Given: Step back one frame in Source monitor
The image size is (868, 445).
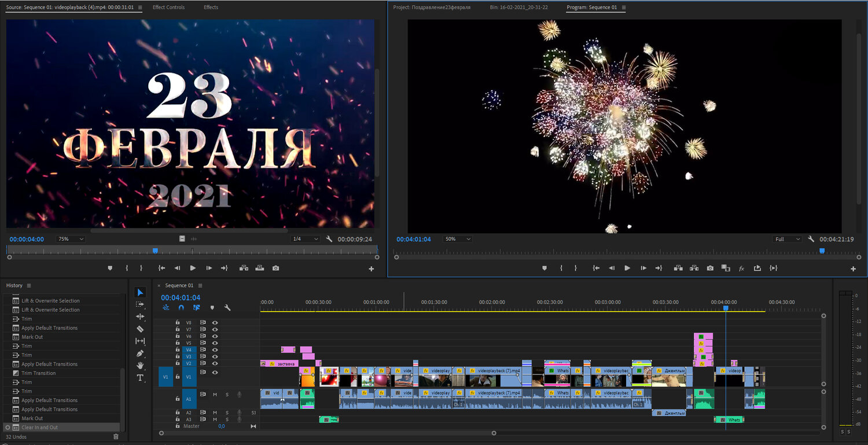Looking at the screenshot, I should 177,268.
